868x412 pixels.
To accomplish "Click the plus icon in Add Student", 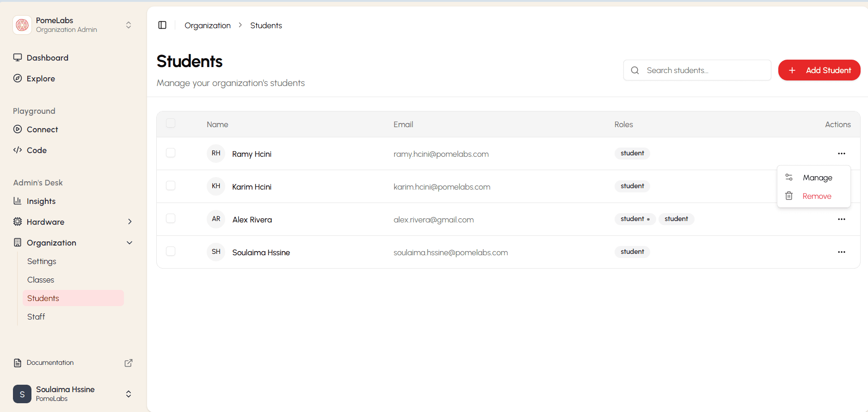I will 792,70.
